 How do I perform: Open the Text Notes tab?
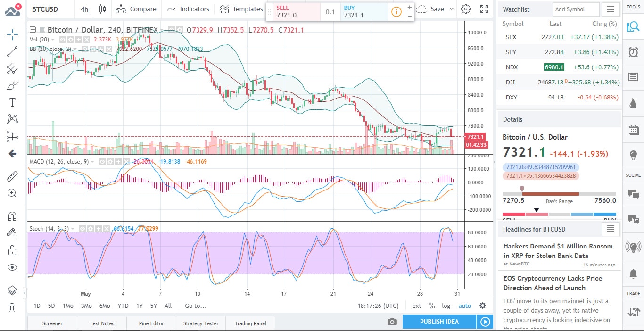102,323
